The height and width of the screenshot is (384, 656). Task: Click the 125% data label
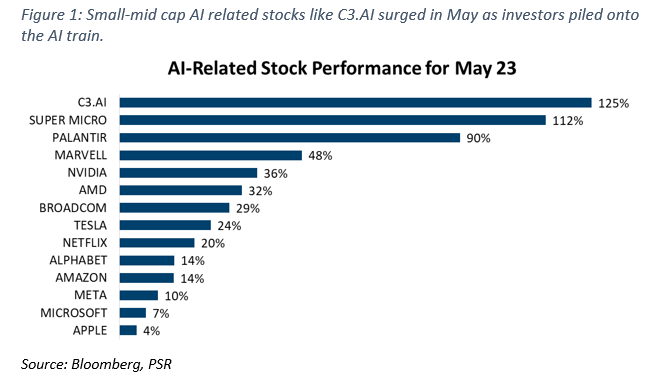coord(613,103)
